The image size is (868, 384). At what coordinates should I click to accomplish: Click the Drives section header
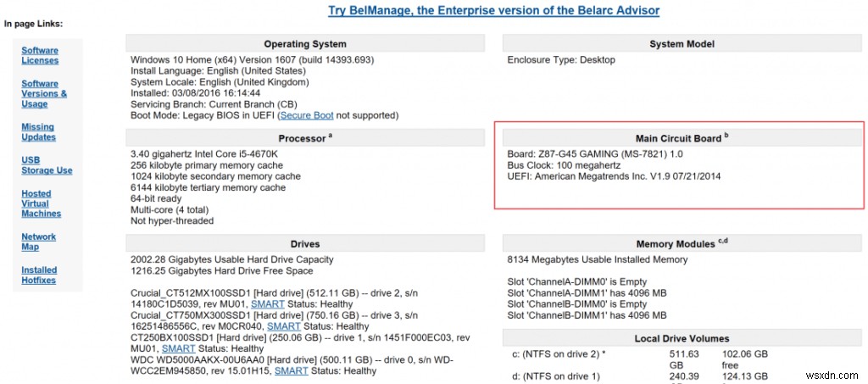tap(305, 244)
